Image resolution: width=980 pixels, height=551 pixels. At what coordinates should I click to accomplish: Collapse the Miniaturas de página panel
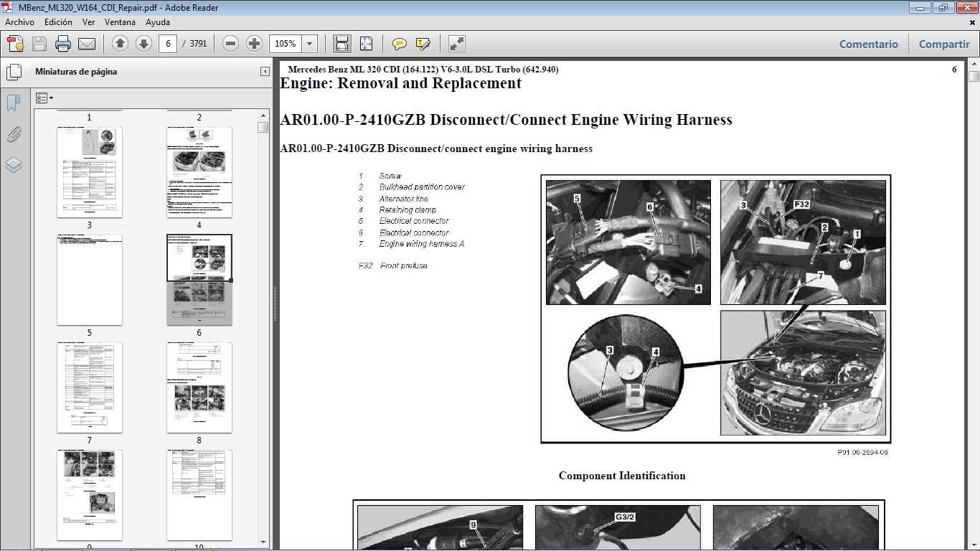point(264,72)
